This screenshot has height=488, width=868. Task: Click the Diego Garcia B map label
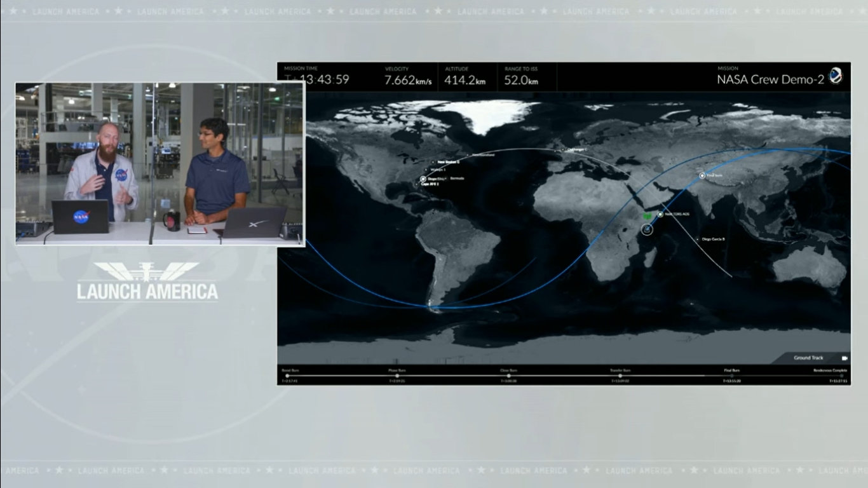click(x=714, y=239)
